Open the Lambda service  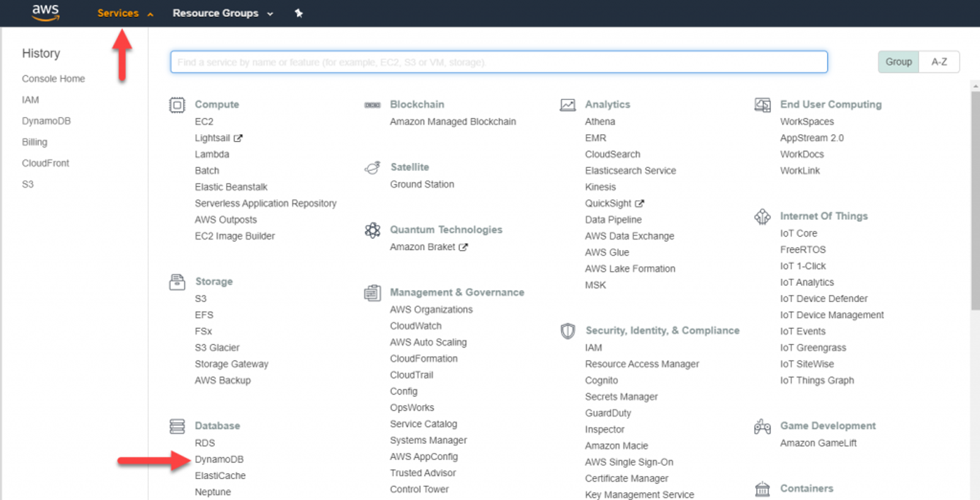(212, 154)
